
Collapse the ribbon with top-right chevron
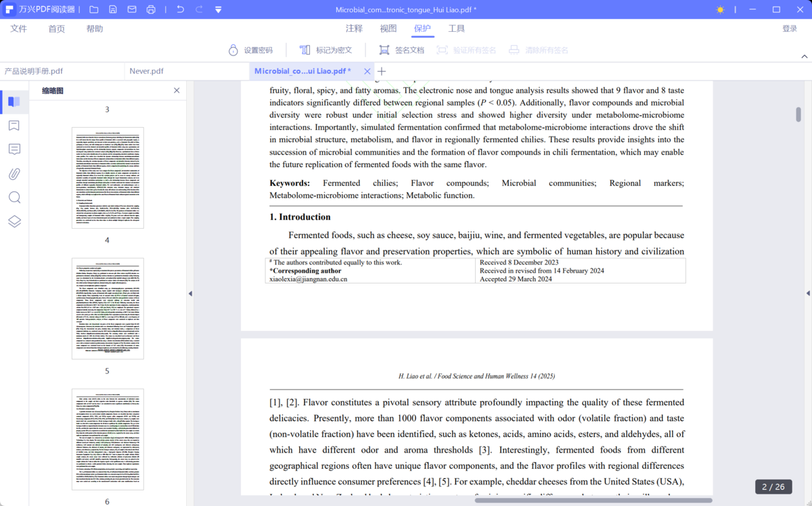point(805,56)
